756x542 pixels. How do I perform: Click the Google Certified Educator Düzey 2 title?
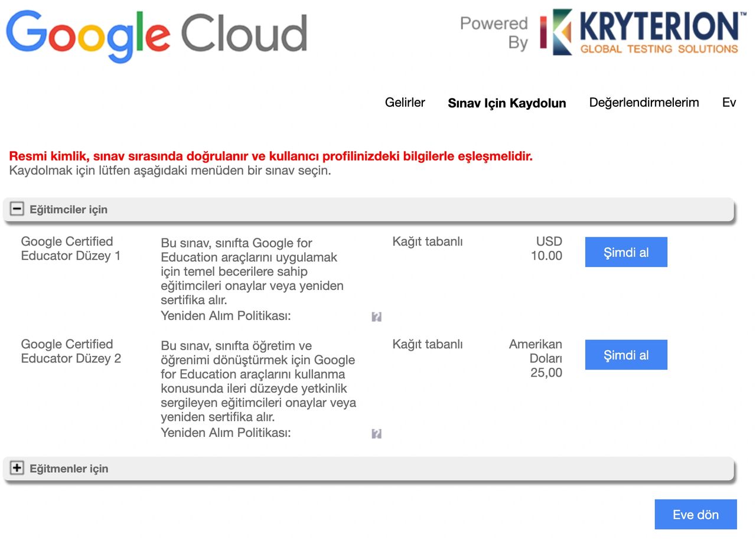coord(70,351)
